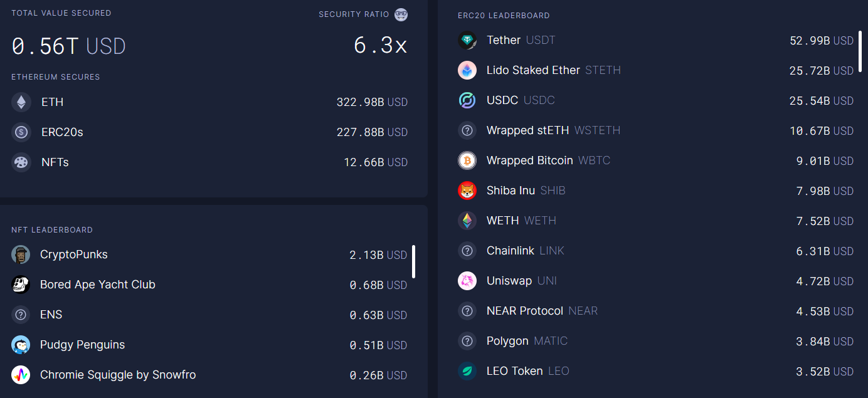Image resolution: width=868 pixels, height=398 pixels.
Task: Click the palette icon next to NFTs
Action: [21, 162]
